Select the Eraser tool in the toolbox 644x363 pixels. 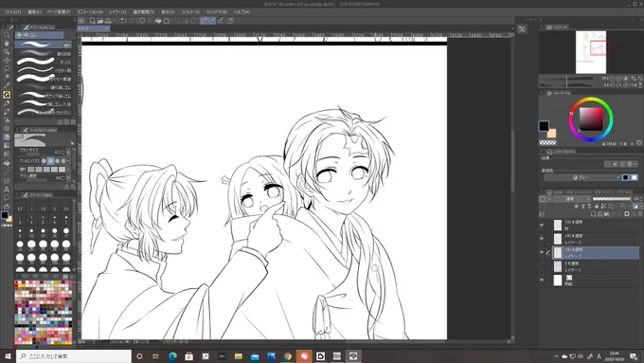7,136
